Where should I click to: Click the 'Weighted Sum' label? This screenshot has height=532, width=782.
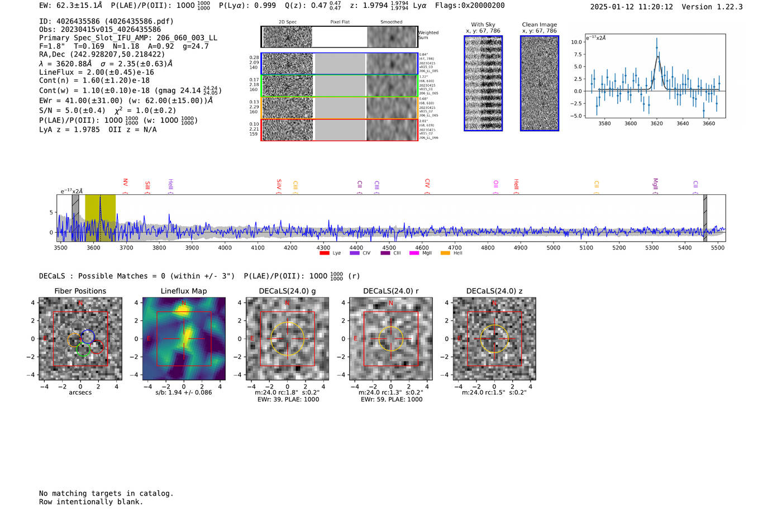[x=429, y=35]
